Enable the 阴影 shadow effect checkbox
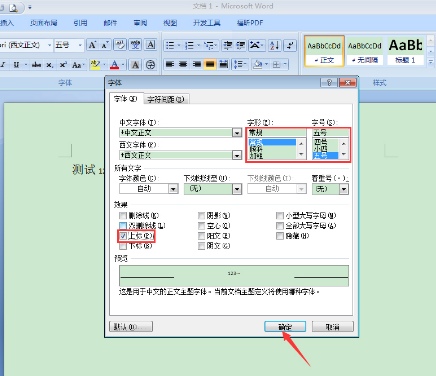The height and width of the screenshot is (376, 436). (201, 216)
